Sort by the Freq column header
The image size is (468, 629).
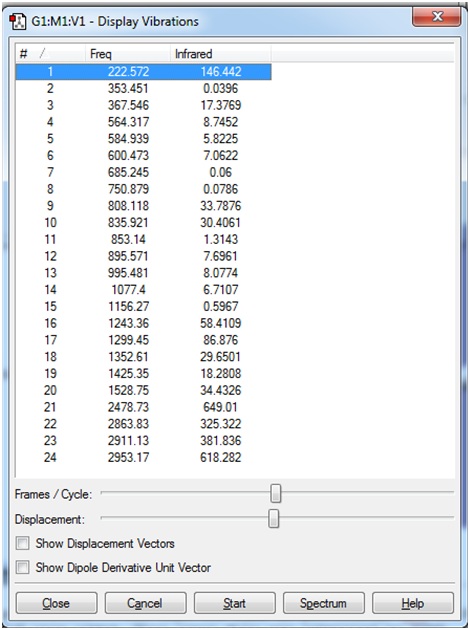click(x=128, y=54)
